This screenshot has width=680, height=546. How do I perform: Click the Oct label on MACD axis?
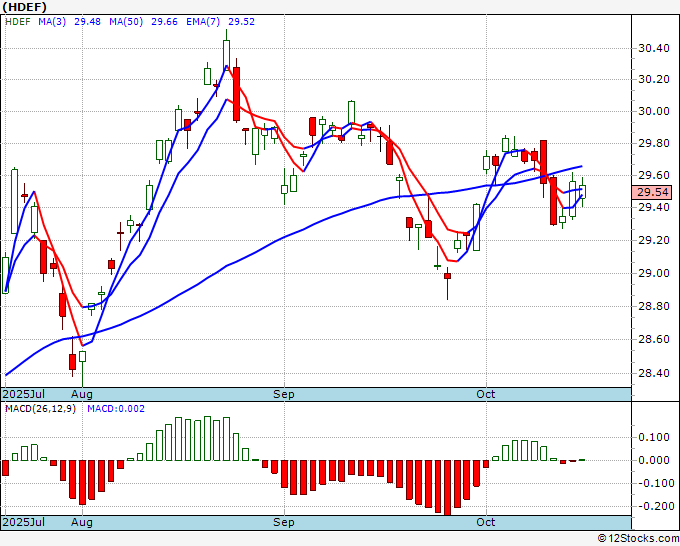coord(486,522)
